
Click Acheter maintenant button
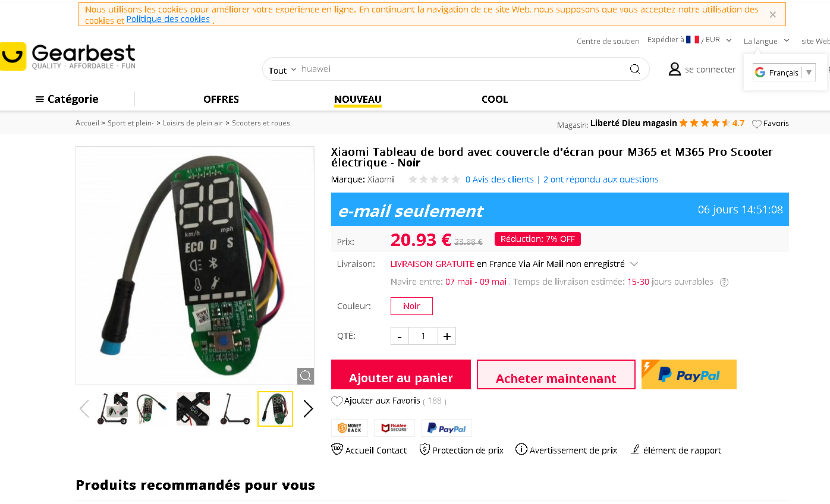click(x=556, y=374)
